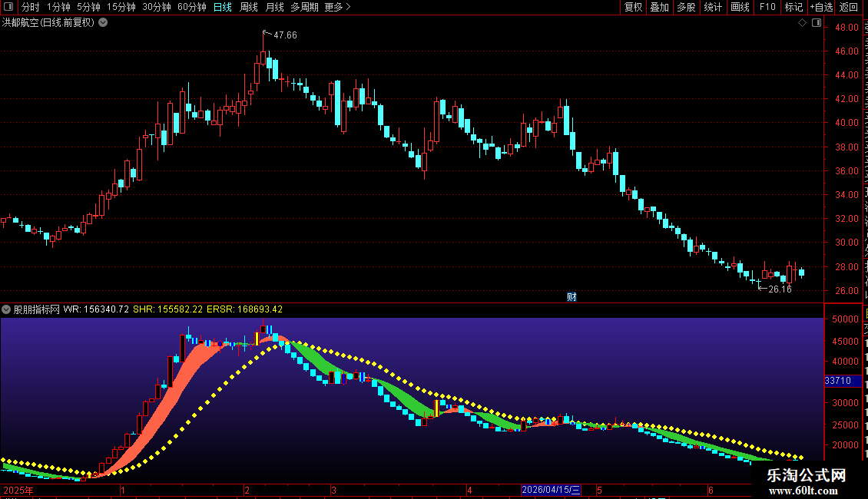
Task: Select the 周线 weekly period tab
Action: (x=249, y=7)
